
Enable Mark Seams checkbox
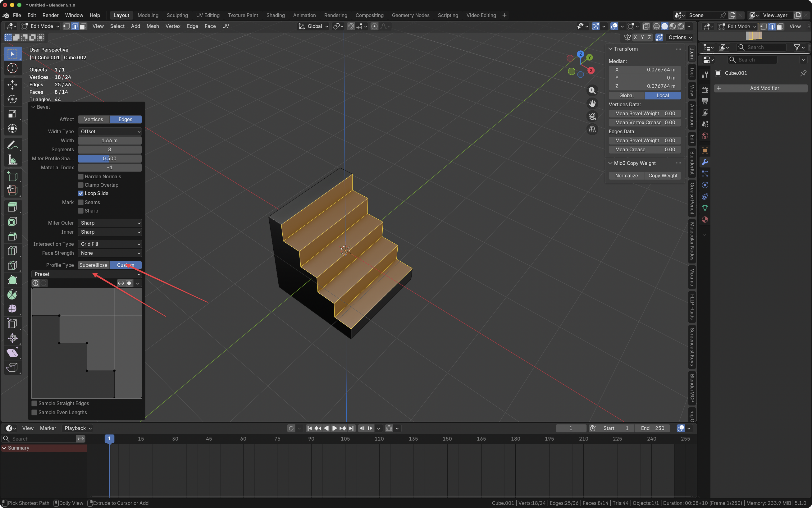[80, 203]
